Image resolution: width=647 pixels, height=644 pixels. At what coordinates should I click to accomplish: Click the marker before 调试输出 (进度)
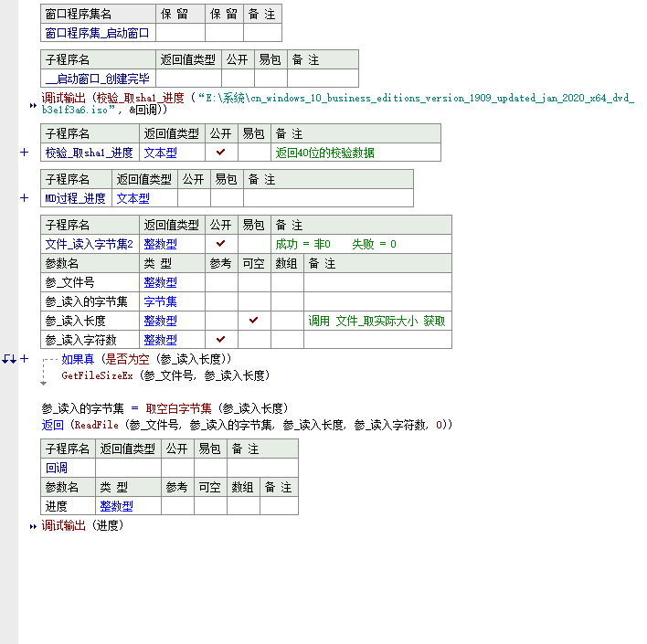(33, 526)
